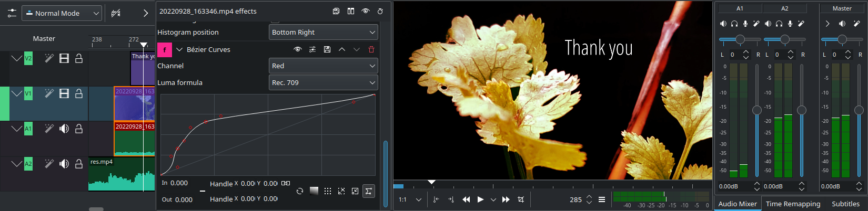Save the Bézier Curves effect preset
Viewport: 868px width, 211px height.
(x=327, y=49)
